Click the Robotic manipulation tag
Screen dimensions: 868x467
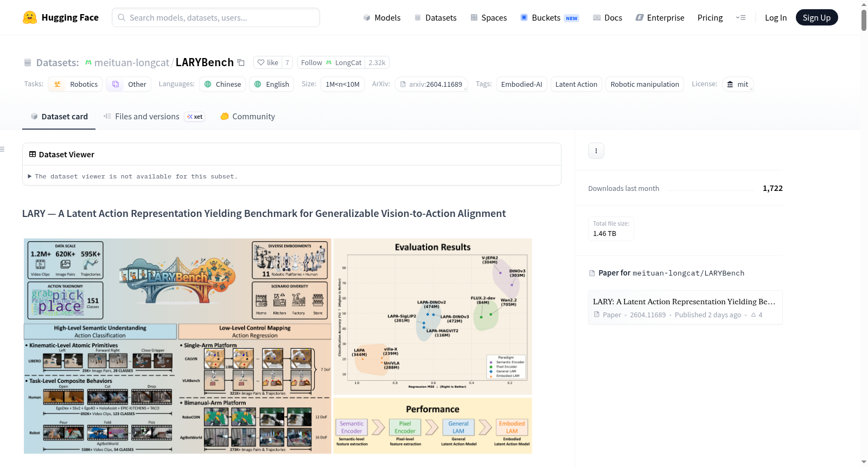644,84
